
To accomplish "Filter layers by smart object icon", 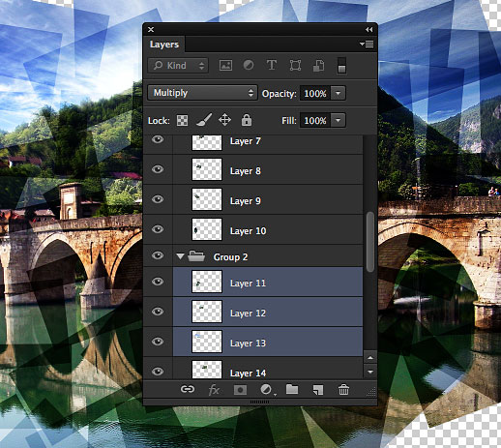I will pos(318,66).
